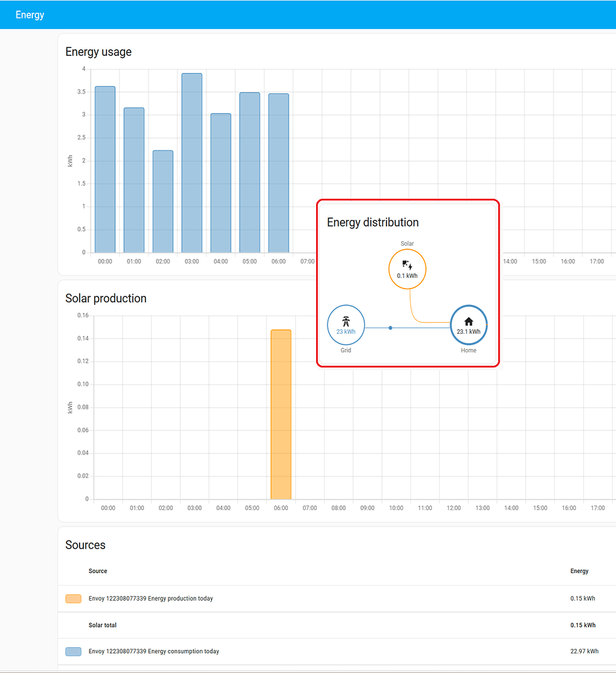This screenshot has height=673, width=616.
Task: Click the tallest bar at 03:00 in Energy usage
Action: [191, 161]
